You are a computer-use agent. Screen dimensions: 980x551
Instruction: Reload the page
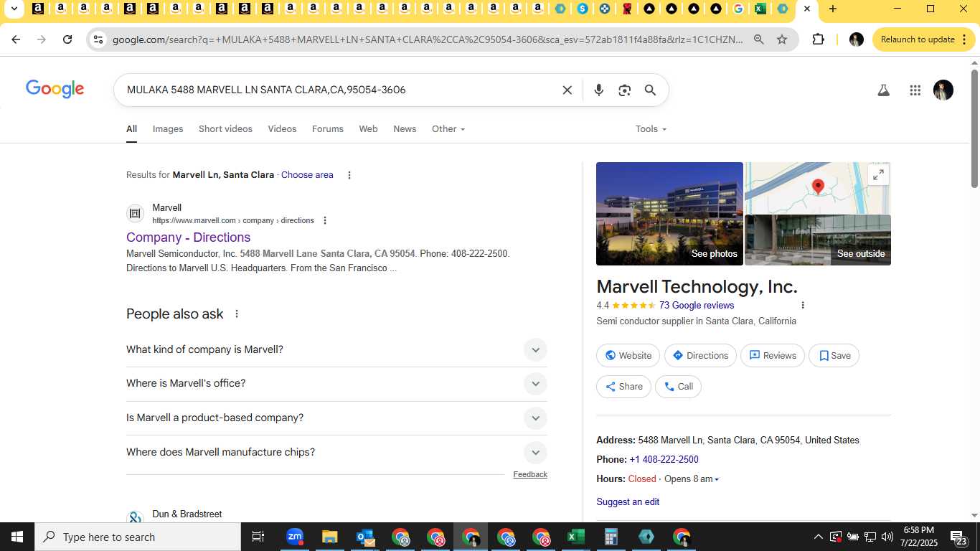click(67, 39)
